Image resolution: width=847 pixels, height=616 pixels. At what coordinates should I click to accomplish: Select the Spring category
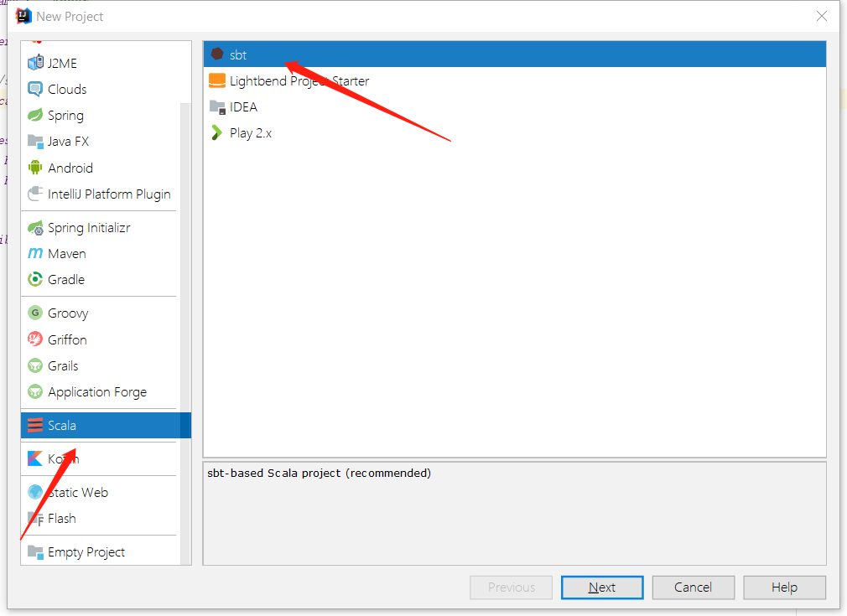coord(101,115)
